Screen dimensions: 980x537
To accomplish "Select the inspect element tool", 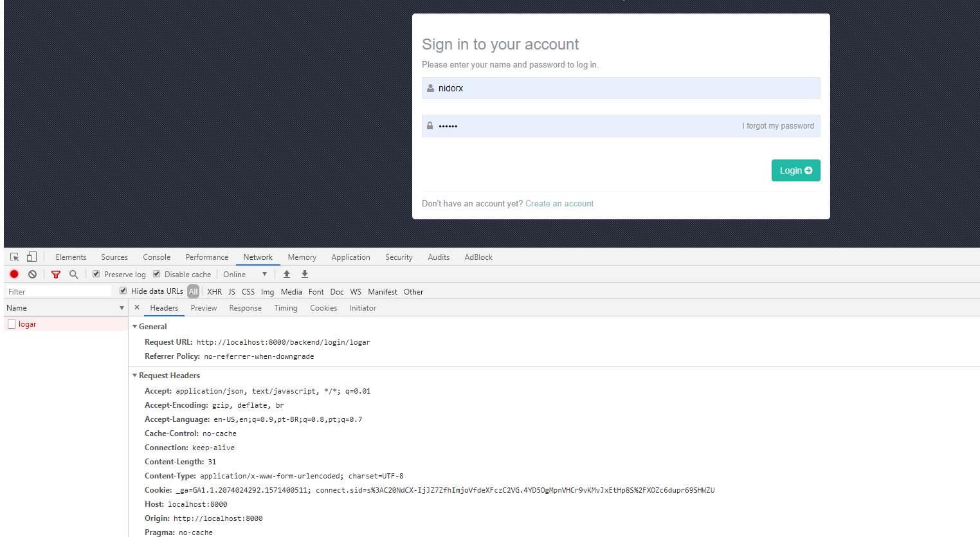I will [14, 257].
